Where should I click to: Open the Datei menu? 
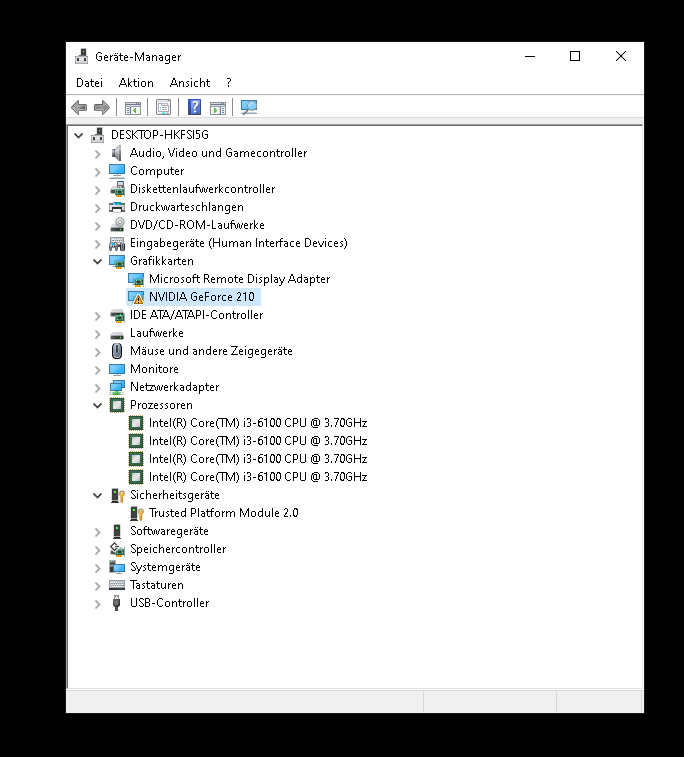(89, 83)
